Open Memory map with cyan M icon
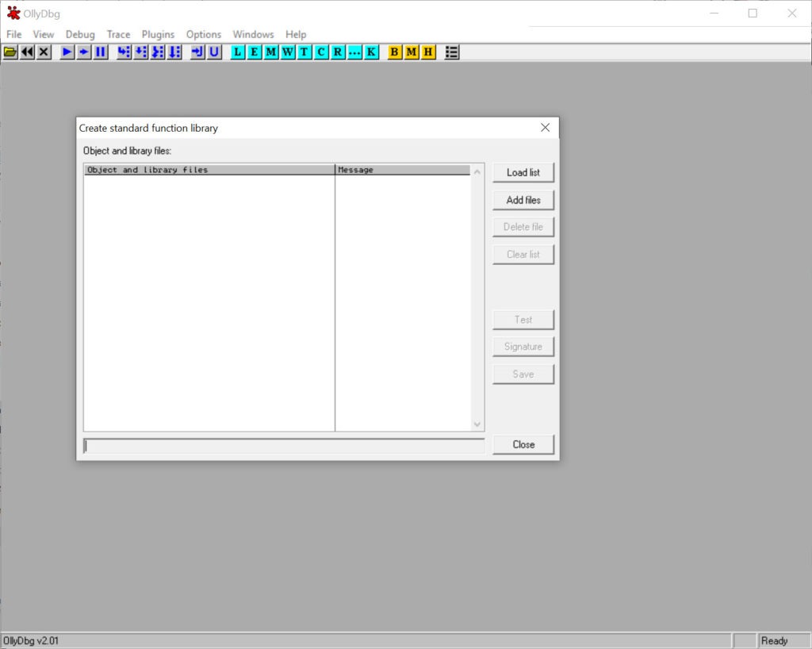This screenshot has height=649, width=812. click(x=271, y=52)
